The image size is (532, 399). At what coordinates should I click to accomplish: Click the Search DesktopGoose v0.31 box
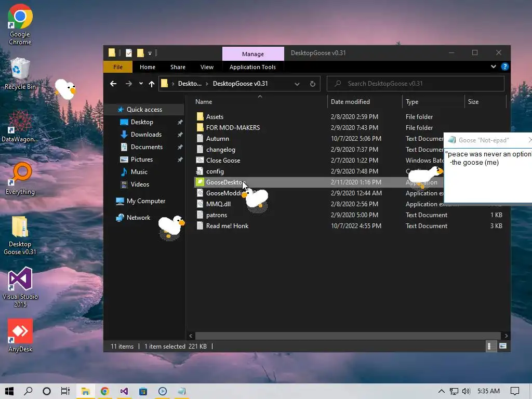(416, 84)
